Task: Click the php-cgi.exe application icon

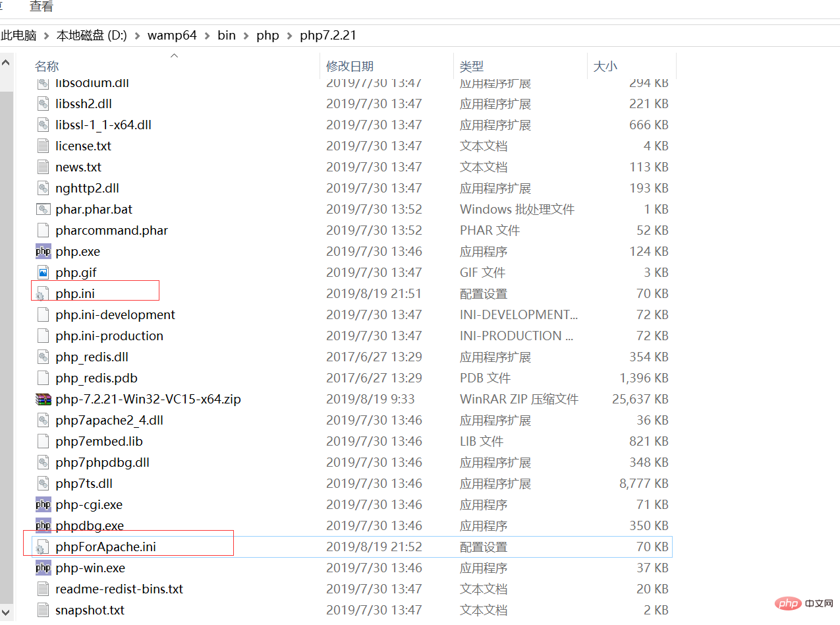Action: pyautogui.click(x=43, y=504)
